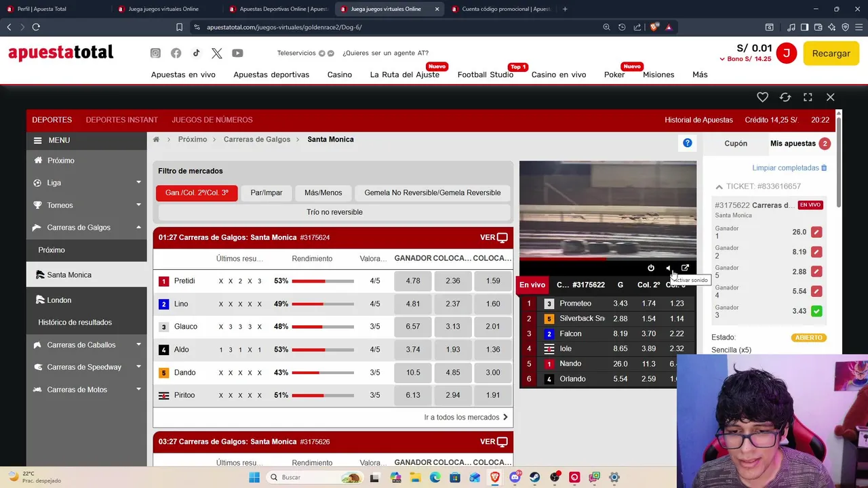This screenshot has height=488, width=868.
Task: Open Casino in the top navigation
Action: click(x=340, y=75)
